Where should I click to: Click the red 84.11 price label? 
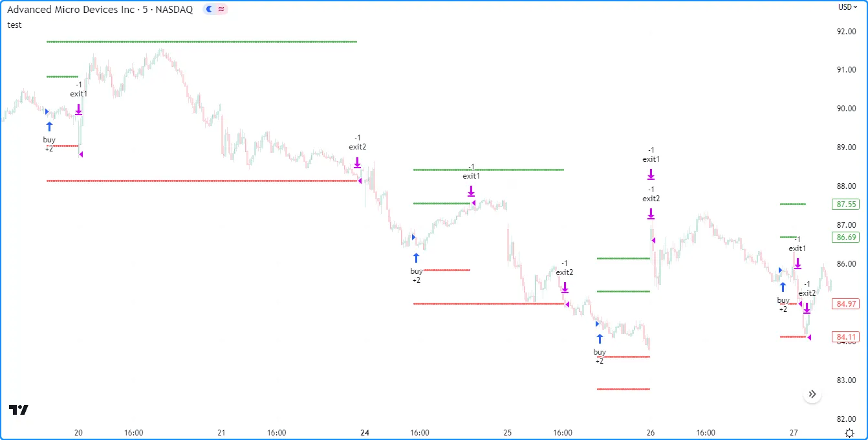point(846,336)
